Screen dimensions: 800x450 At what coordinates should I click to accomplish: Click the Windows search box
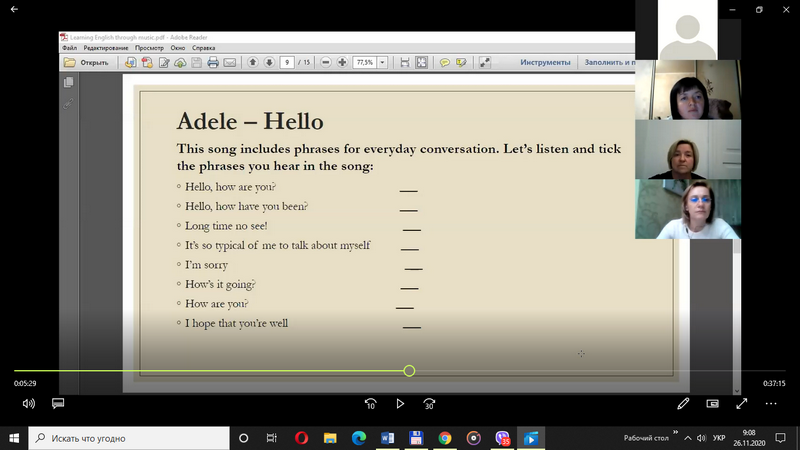[129, 438]
